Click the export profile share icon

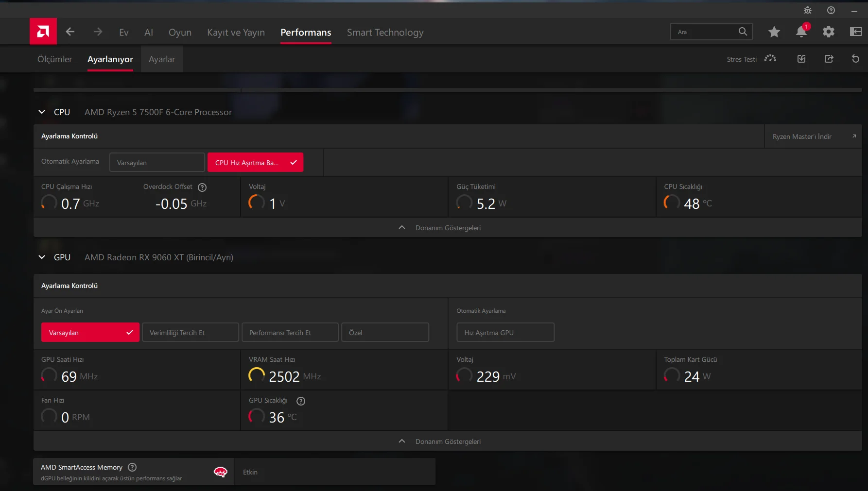tap(829, 59)
